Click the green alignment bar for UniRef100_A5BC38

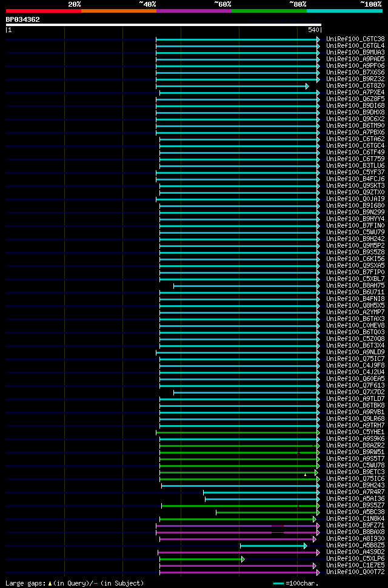[268, 513]
